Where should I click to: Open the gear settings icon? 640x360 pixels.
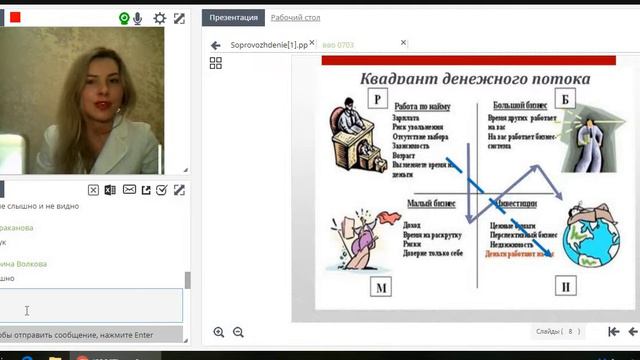point(159,18)
